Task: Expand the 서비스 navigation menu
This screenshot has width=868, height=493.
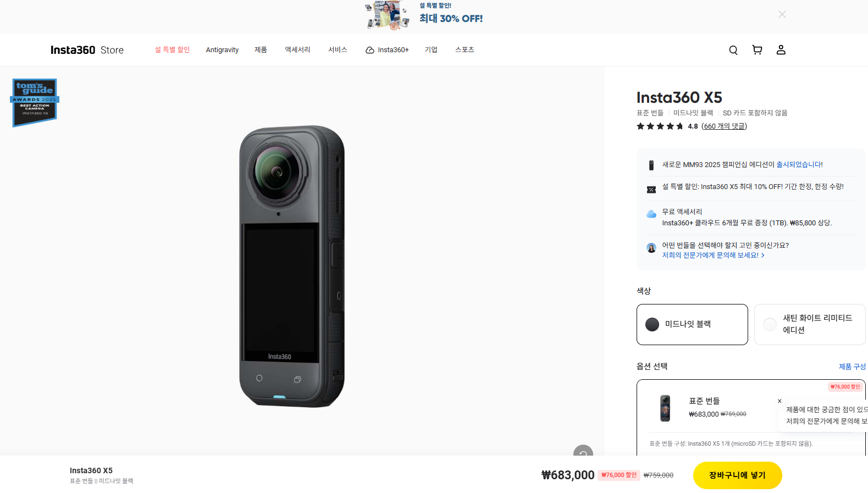Action: (338, 50)
